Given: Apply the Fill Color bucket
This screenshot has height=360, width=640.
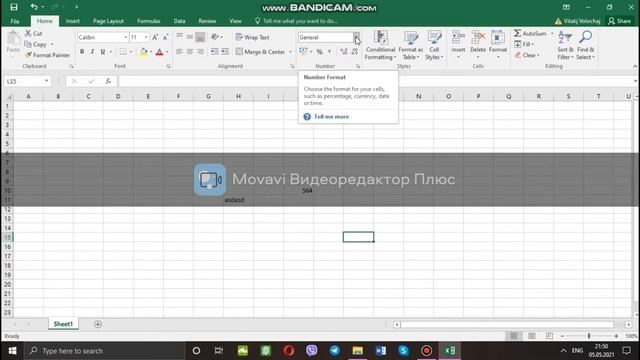Looking at the screenshot, I should [143, 52].
